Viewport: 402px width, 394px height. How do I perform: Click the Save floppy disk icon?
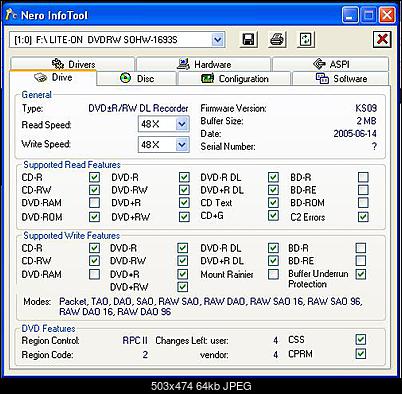click(x=249, y=40)
